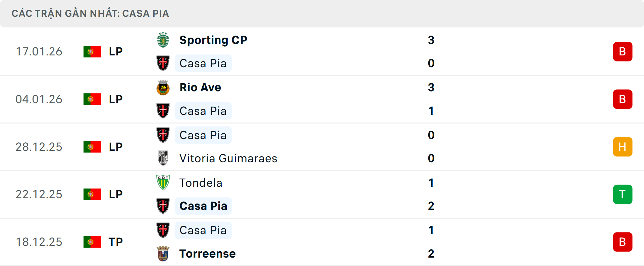Image resolution: width=644 pixels, height=266 pixels.
Task: Open Rio Ave team link
Action: tap(200, 88)
